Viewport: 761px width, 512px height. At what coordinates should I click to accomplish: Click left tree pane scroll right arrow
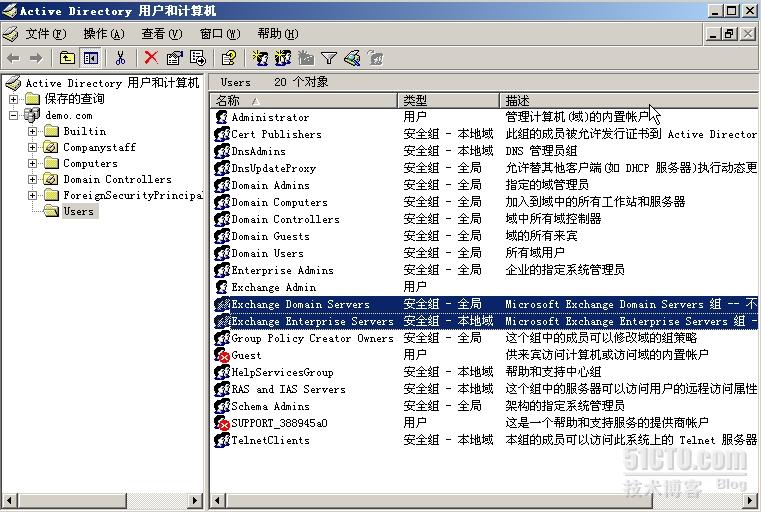coord(195,500)
